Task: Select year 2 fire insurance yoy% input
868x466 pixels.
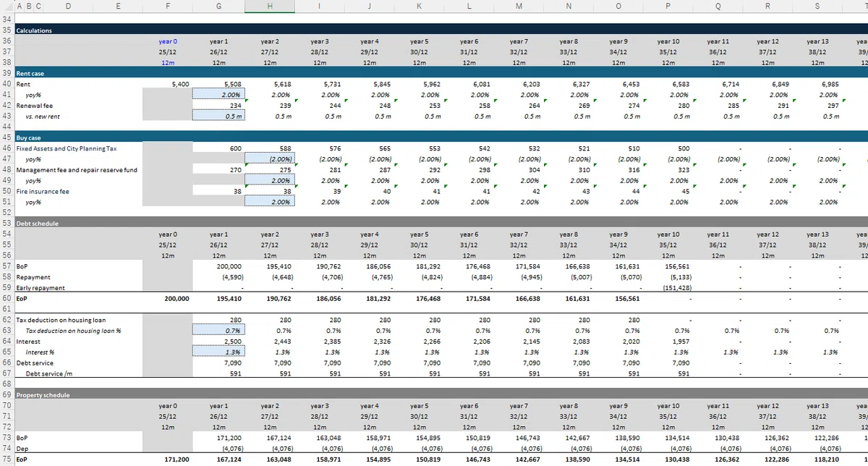Action: pos(270,202)
